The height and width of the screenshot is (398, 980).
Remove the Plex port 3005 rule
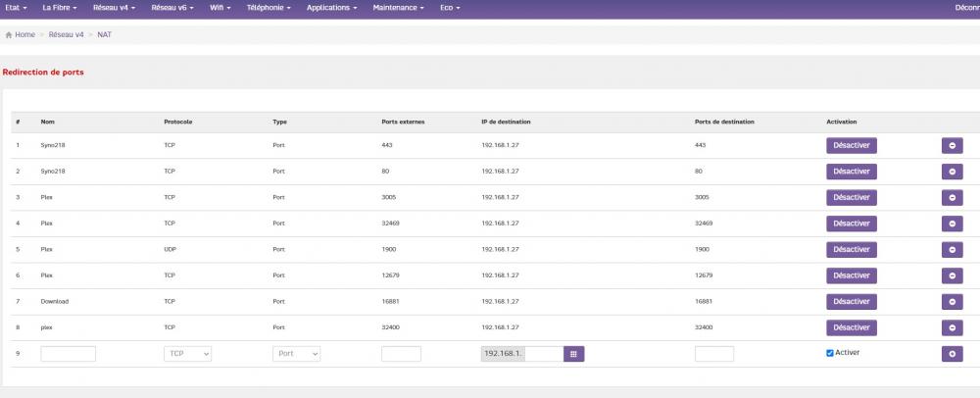(952, 197)
